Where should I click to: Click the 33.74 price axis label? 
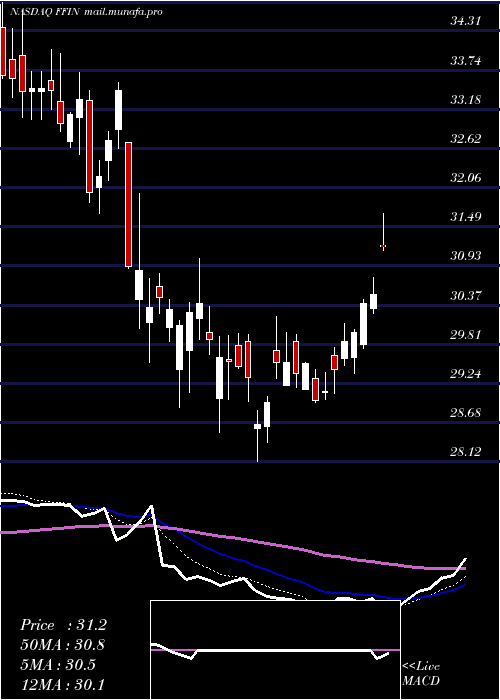(x=466, y=60)
